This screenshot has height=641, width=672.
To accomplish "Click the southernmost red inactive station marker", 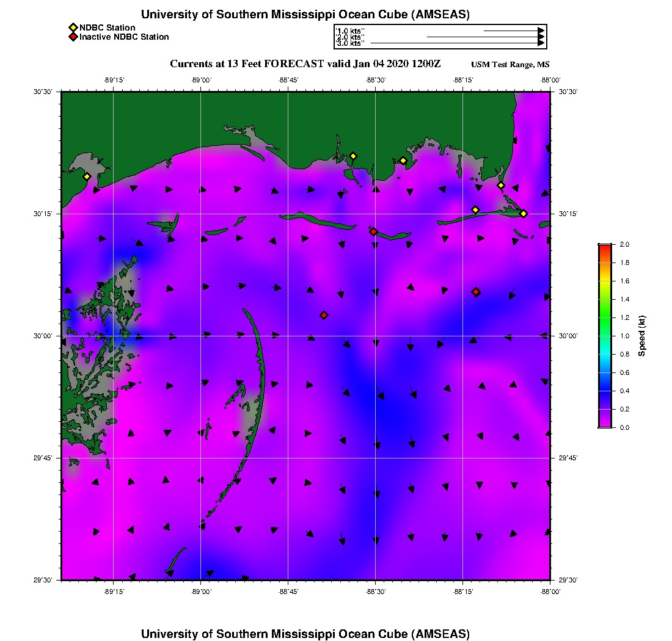I will (x=324, y=315).
